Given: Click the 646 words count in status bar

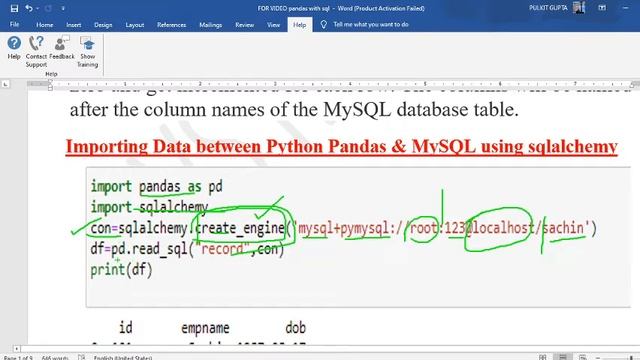Looking at the screenshot, I should click(55, 358).
